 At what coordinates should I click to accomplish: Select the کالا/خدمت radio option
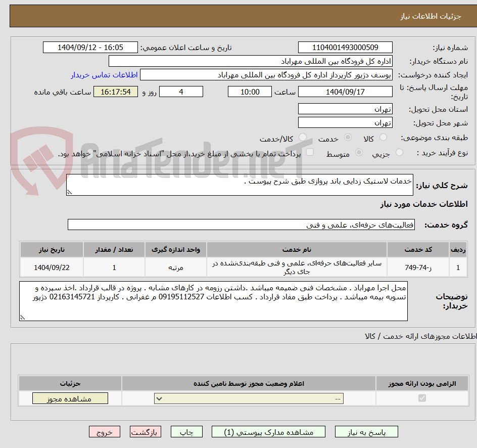coord(303,137)
